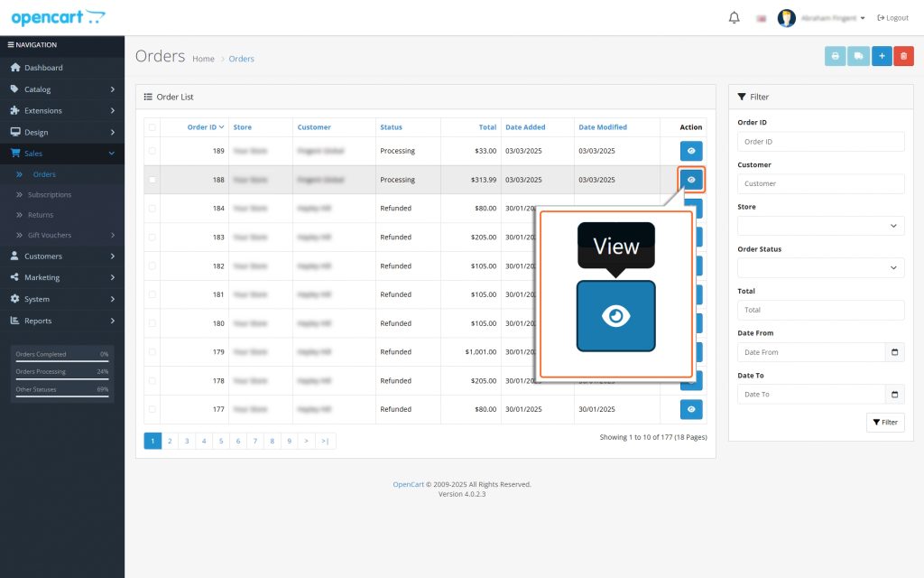Toggle the select-all orders header checkbox
This screenshot has width=924, height=578.
pyautogui.click(x=152, y=127)
